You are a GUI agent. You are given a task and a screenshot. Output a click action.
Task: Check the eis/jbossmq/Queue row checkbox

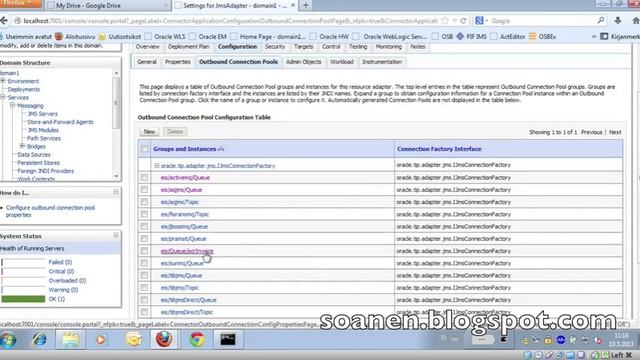coord(144,227)
